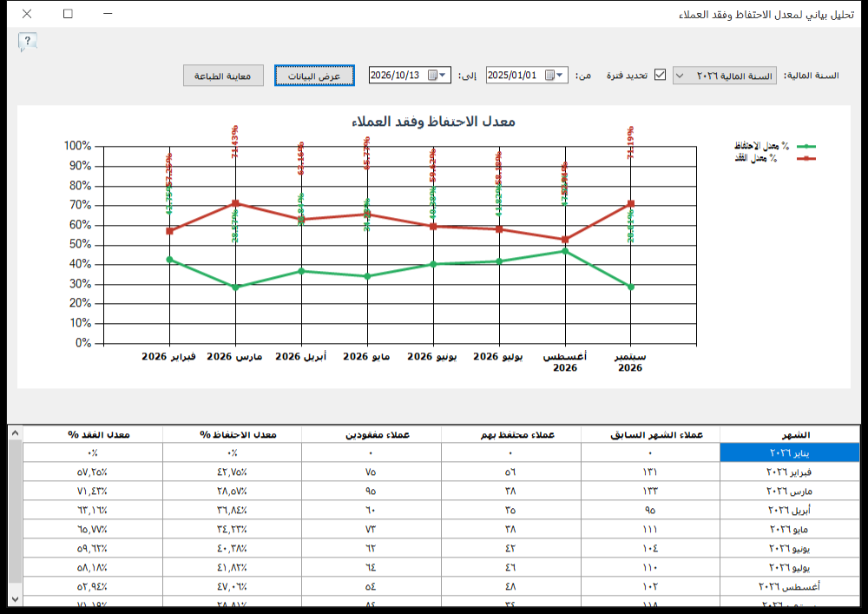The height and width of the screenshot is (614, 868).
Task: Click the ٧١,٤٣٪ loss rate cell
Action: (93, 491)
